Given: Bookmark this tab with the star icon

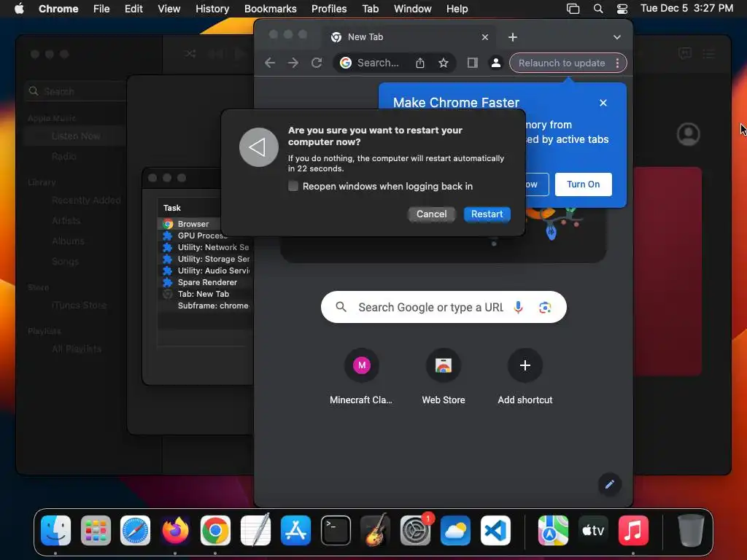Looking at the screenshot, I should tap(444, 63).
